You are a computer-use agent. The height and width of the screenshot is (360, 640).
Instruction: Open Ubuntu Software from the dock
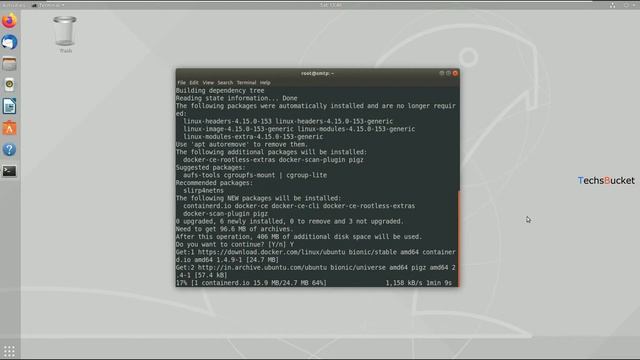tap(9, 128)
